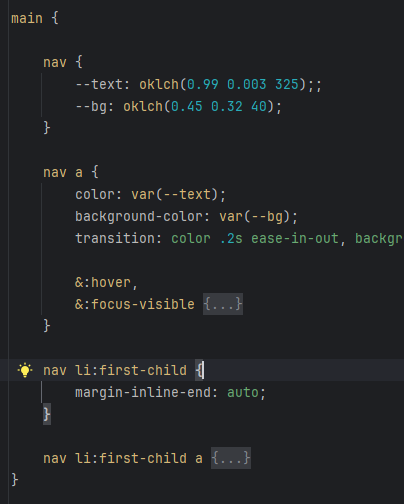Click the first 'nav {' selector line

tap(63, 62)
